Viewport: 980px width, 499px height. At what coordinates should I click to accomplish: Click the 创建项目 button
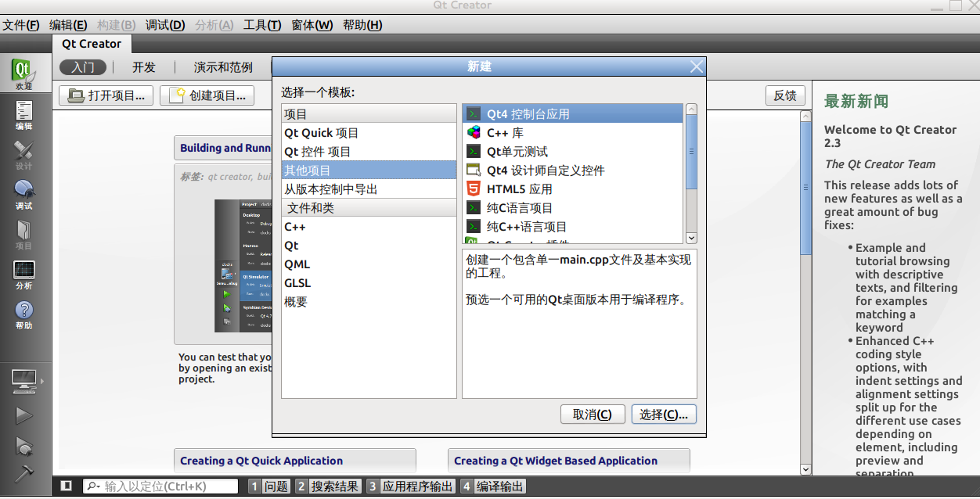point(207,95)
